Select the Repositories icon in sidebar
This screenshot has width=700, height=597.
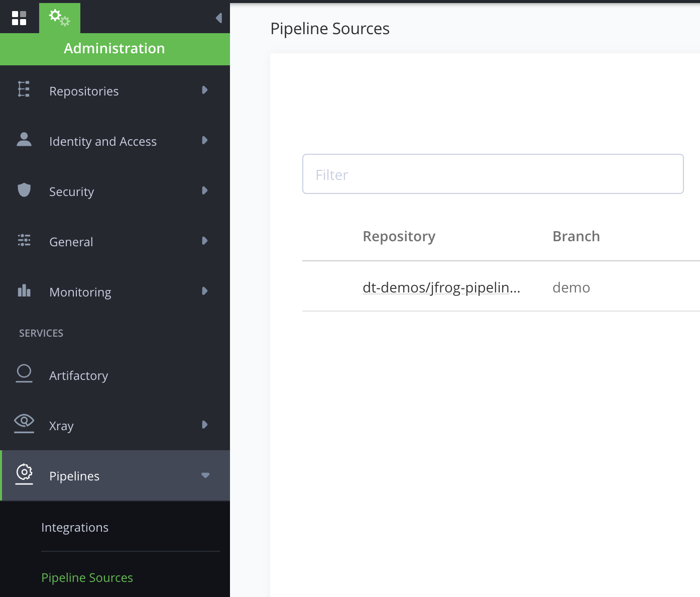tap(23, 90)
